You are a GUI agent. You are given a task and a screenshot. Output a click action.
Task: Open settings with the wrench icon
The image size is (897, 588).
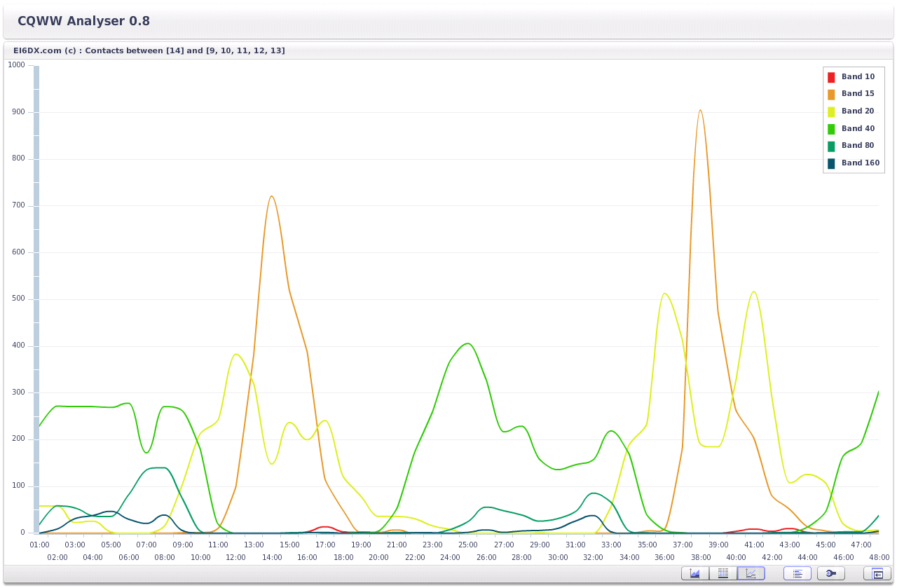(830, 573)
